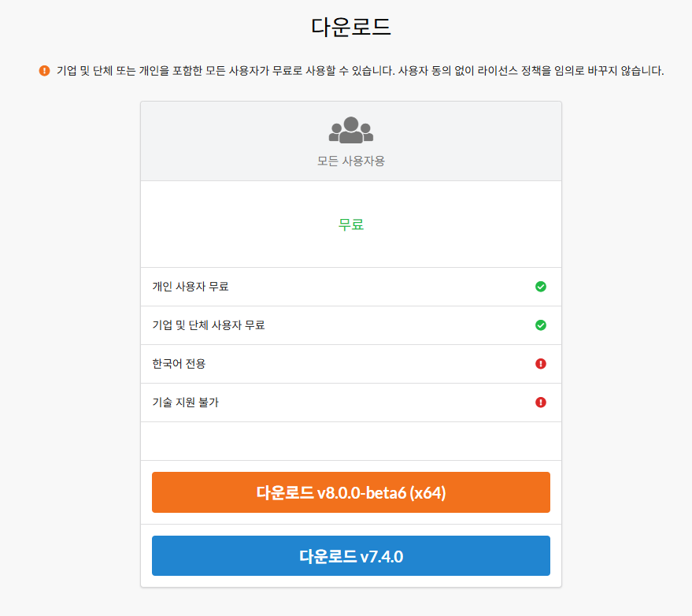Click the 모든 사용자용 label

tap(351, 161)
